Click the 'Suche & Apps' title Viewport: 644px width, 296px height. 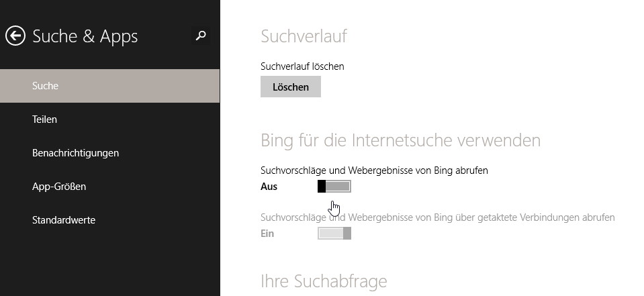(85, 36)
